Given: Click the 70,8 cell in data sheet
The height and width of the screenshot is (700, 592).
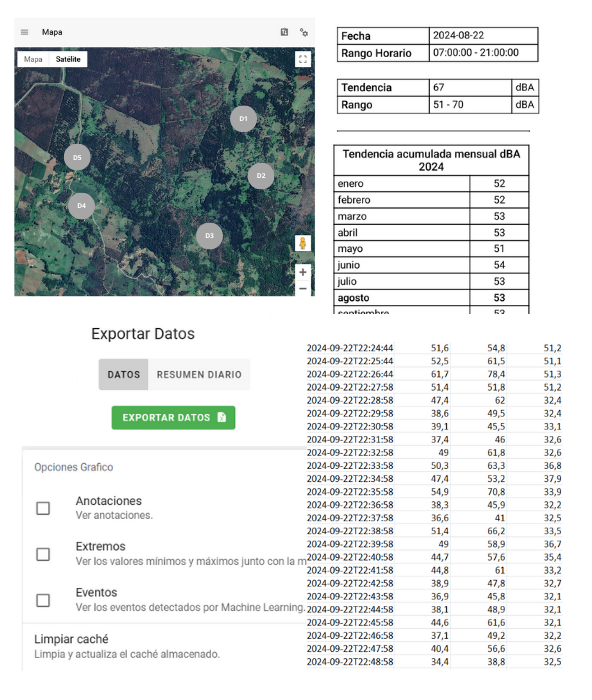Looking at the screenshot, I should click(496, 492).
